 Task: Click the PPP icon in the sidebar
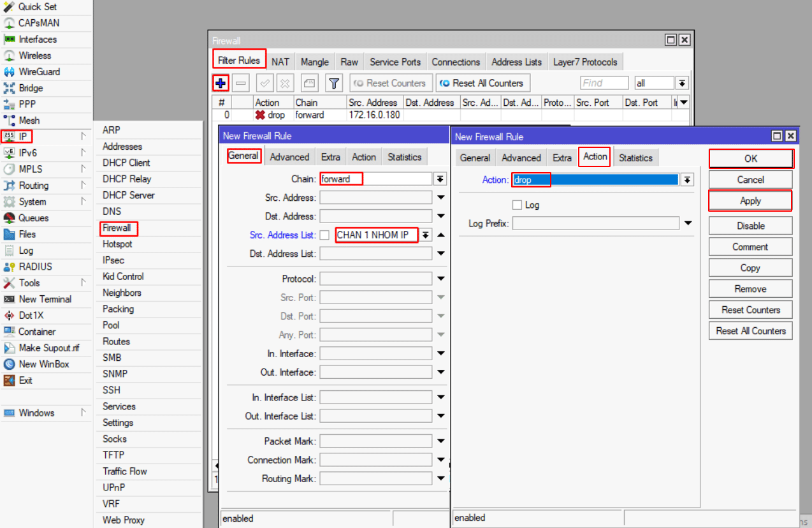pyautogui.click(x=9, y=104)
